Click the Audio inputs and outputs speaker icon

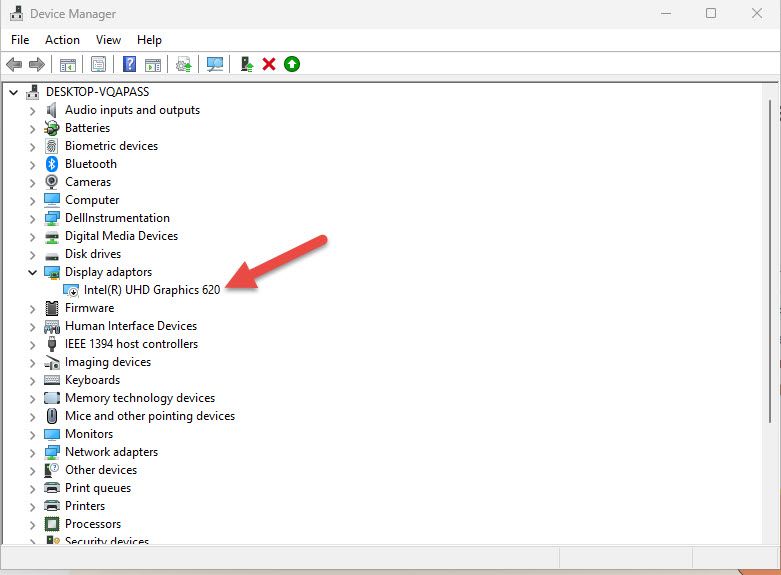point(52,110)
